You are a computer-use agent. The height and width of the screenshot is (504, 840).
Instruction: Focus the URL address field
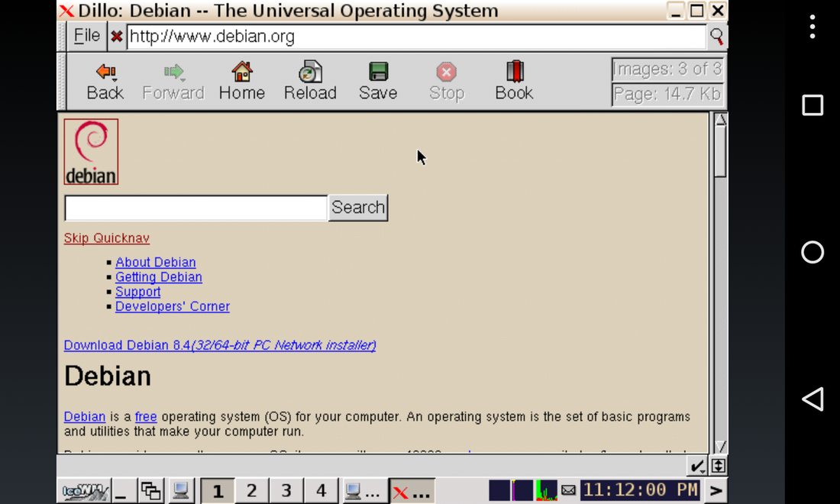[x=416, y=37]
